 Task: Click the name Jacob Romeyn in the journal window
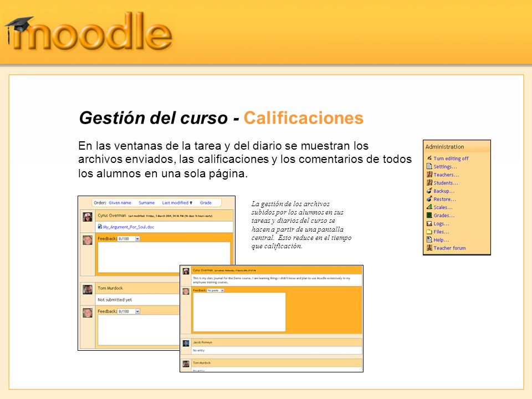[202, 342]
